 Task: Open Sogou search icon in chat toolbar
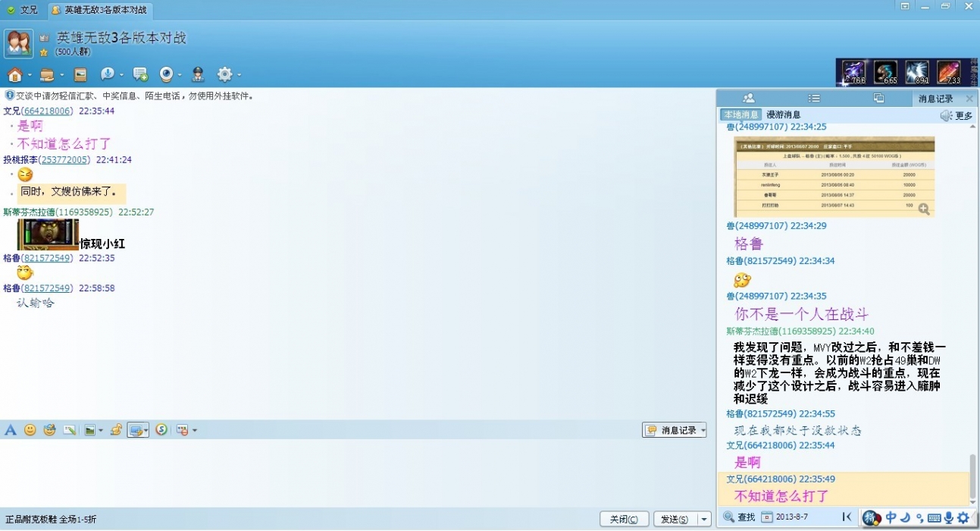pos(161,430)
